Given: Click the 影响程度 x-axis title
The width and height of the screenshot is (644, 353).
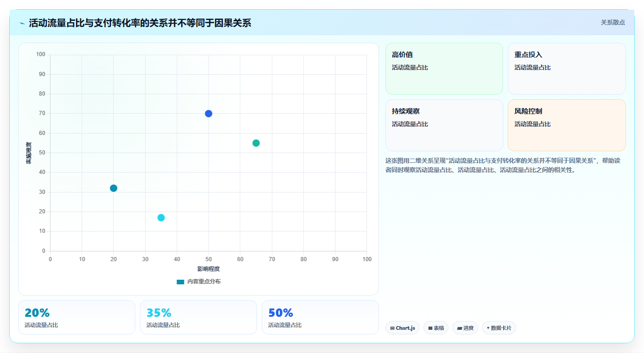Looking at the screenshot, I should [208, 269].
